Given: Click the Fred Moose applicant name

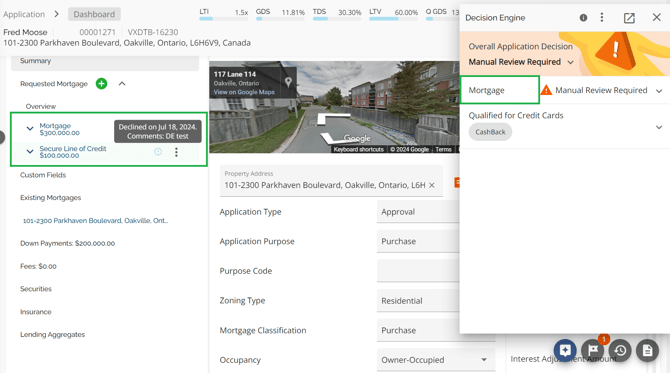Looking at the screenshot, I should (25, 32).
